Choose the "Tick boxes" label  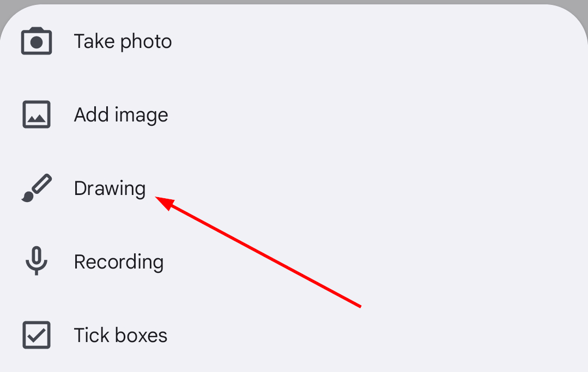point(120,335)
